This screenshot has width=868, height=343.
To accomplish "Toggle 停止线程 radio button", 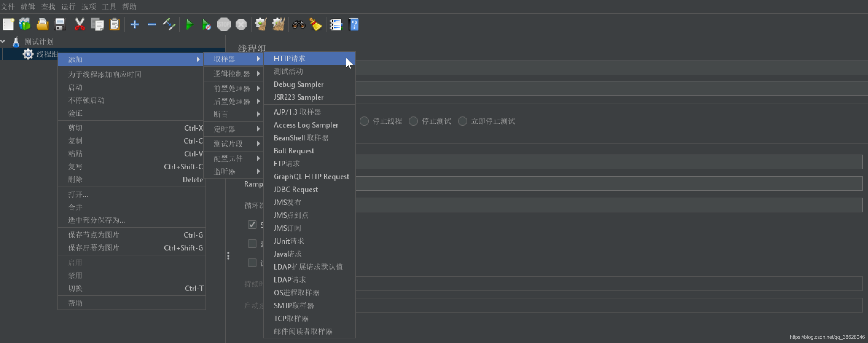I will (x=365, y=121).
